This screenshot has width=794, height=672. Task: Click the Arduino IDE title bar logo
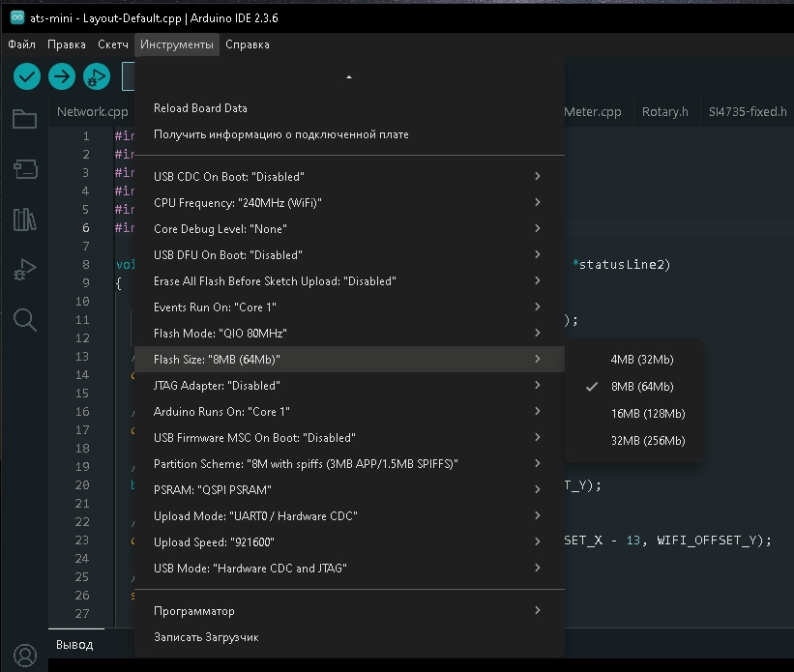[17, 17]
